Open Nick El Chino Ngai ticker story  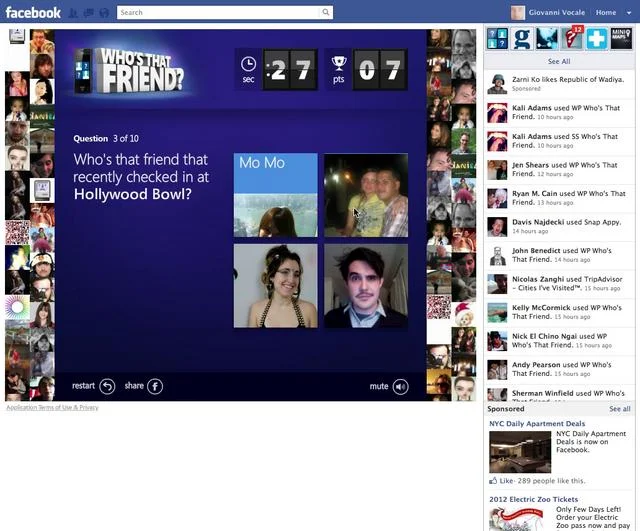pyautogui.click(x=560, y=341)
